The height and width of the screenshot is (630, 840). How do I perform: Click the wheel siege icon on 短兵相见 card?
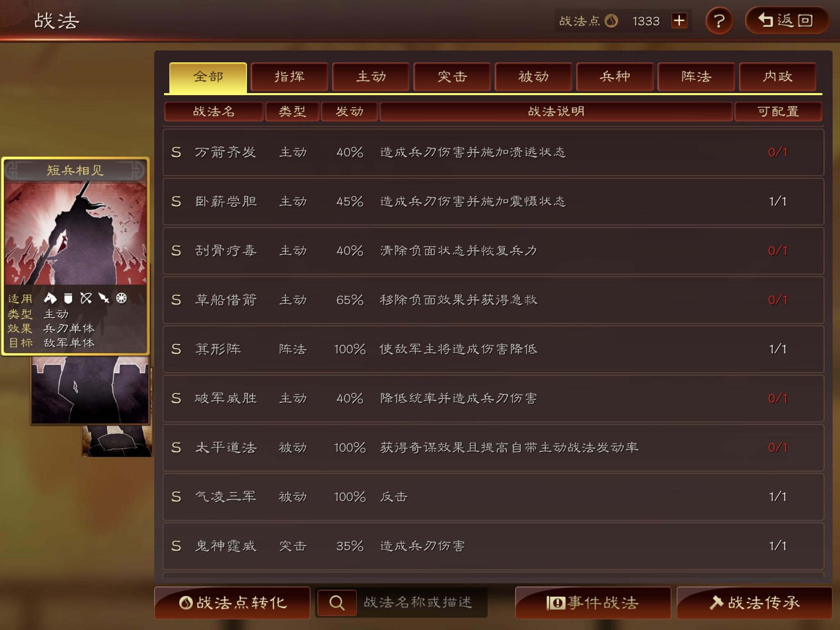point(121,298)
